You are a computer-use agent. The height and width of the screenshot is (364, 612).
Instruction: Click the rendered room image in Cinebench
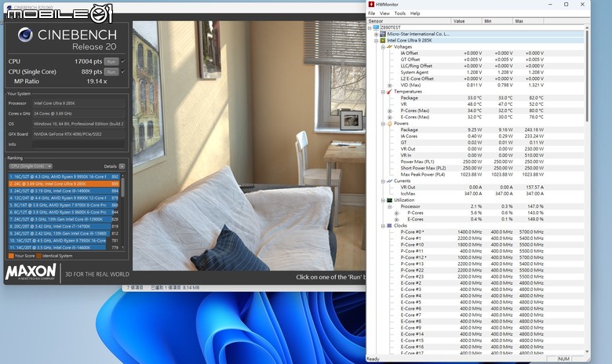[x=249, y=145]
